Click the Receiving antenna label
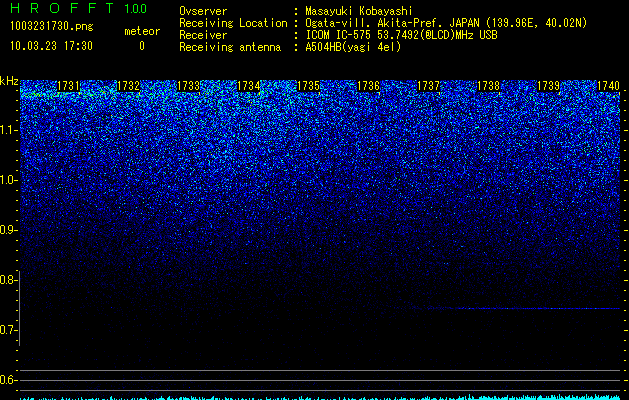Viewport: 629px width, 400px height. [x=230, y=47]
